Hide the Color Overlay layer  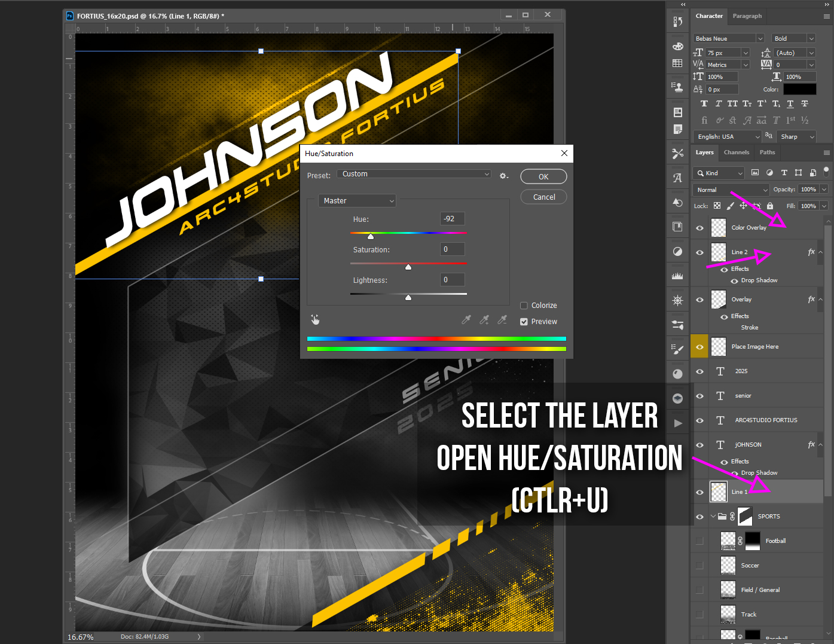pos(699,228)
